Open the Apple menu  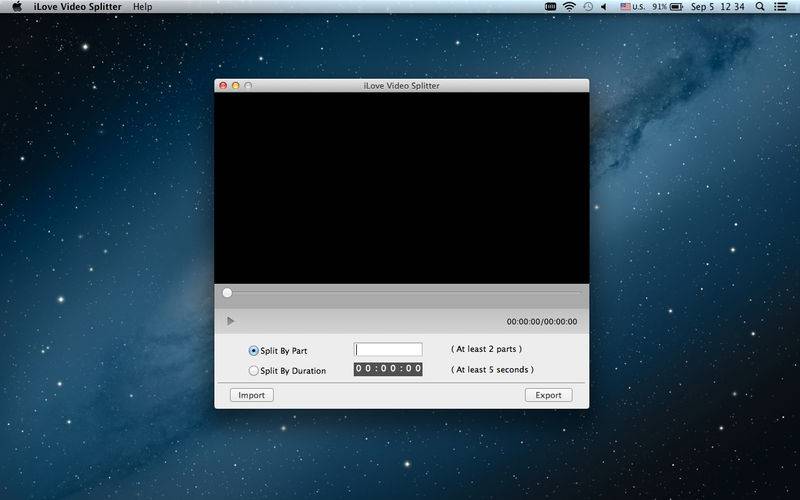[17, 7]
